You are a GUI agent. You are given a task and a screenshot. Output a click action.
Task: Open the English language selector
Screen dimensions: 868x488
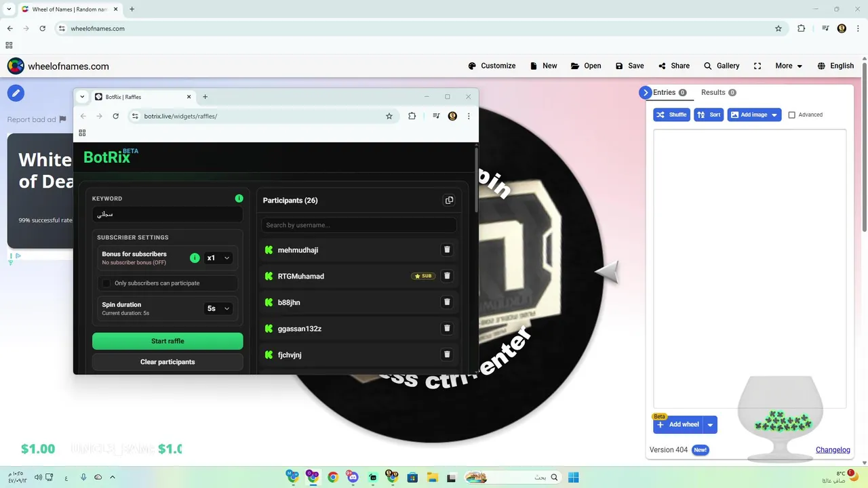(835, 66)
